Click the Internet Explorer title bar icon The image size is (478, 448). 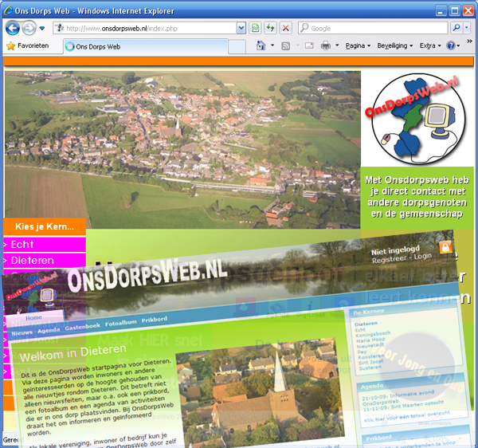click(x=8, y=10)
